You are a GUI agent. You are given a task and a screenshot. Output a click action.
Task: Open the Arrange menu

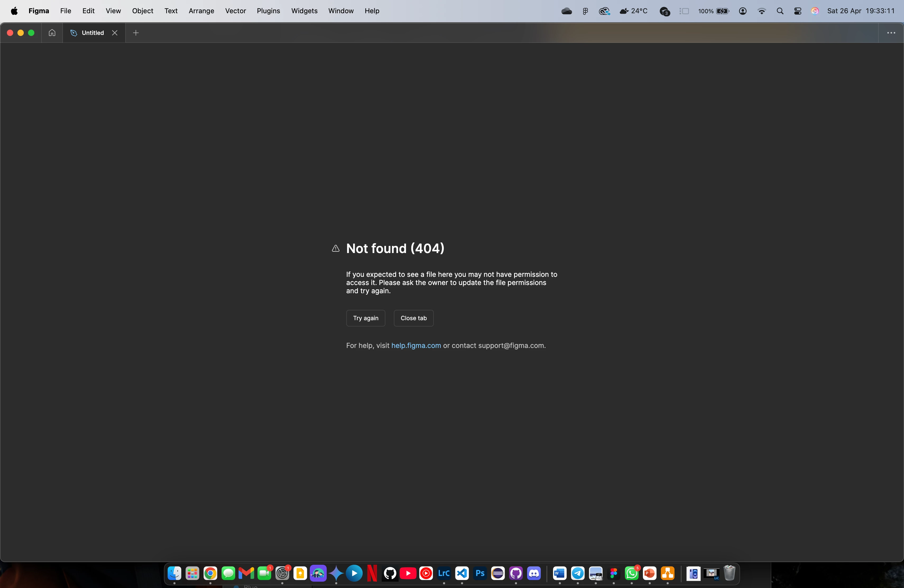(x=201, y=11)
